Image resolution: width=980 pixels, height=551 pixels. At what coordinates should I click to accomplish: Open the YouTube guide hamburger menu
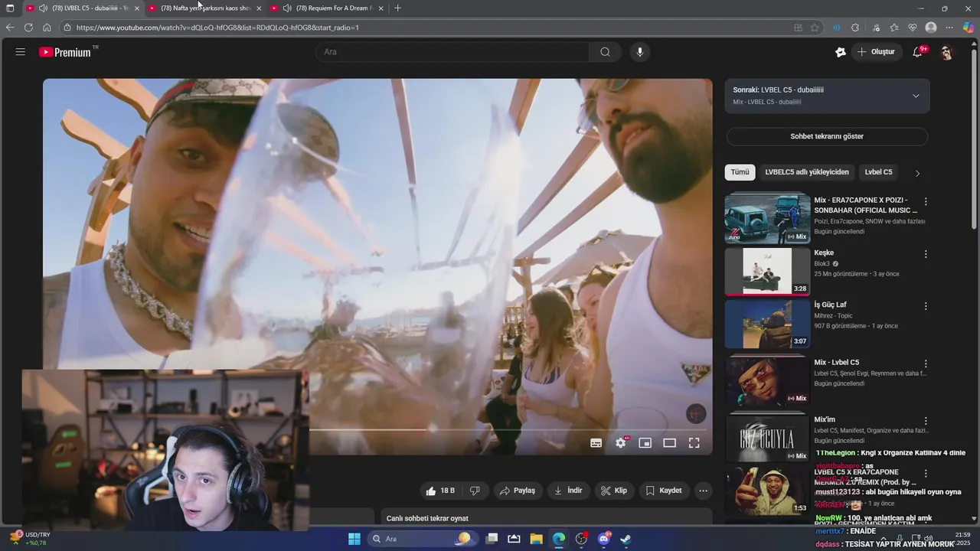tap(21, 52)
